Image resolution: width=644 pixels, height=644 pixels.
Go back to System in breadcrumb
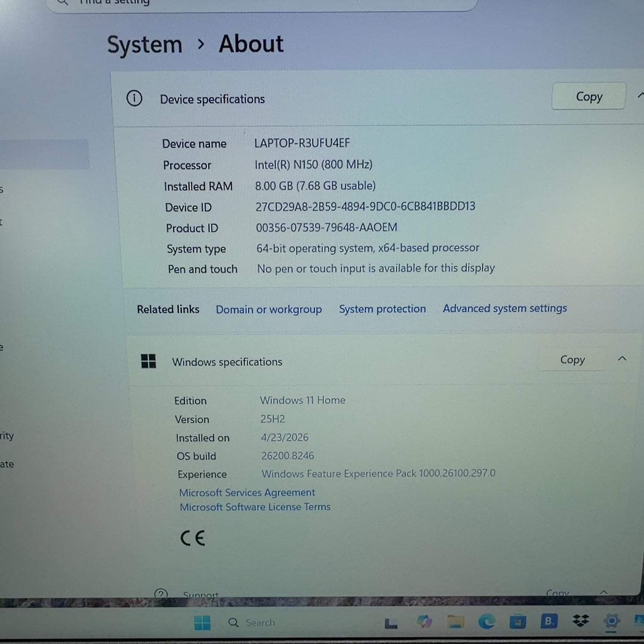click(145, 45)
